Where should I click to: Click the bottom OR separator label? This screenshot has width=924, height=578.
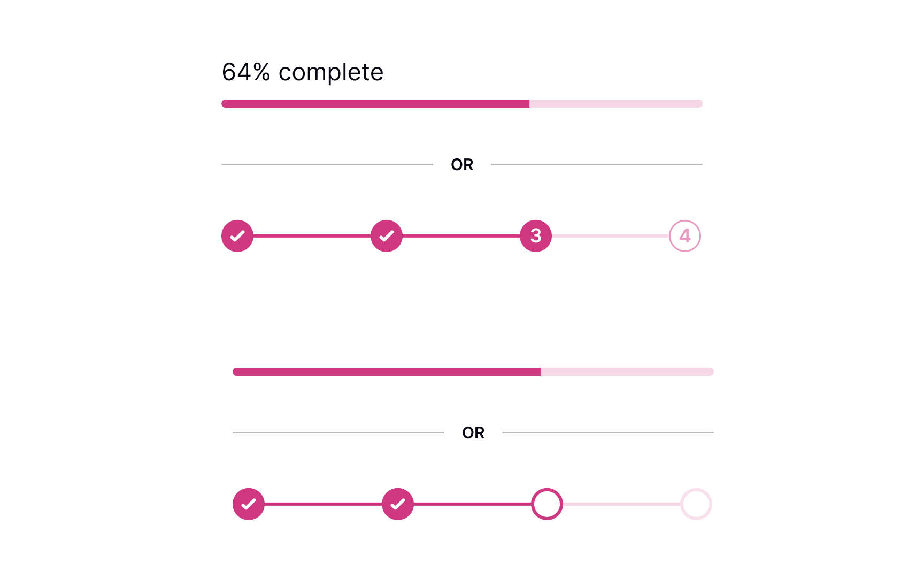pos(473,432)
